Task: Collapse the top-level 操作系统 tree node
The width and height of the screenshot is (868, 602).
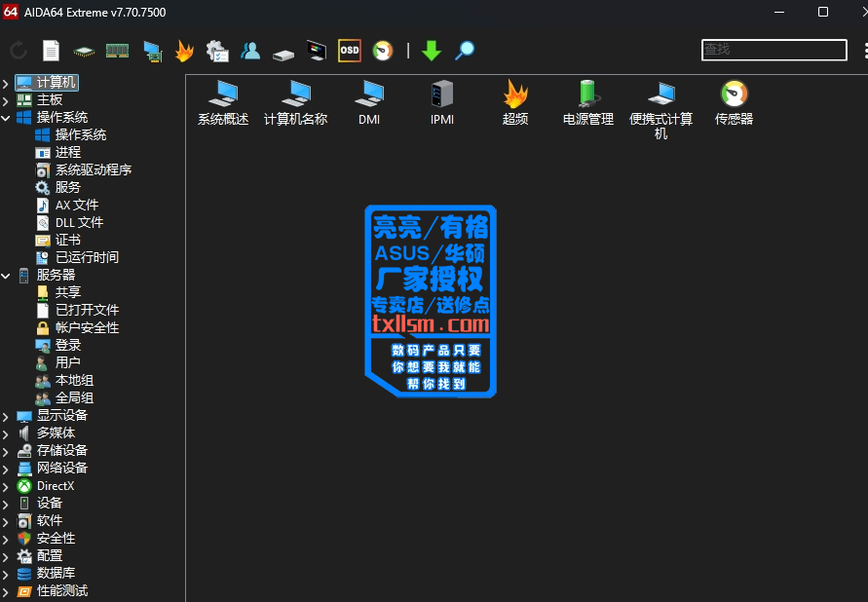Action: [x=6, y=118]
